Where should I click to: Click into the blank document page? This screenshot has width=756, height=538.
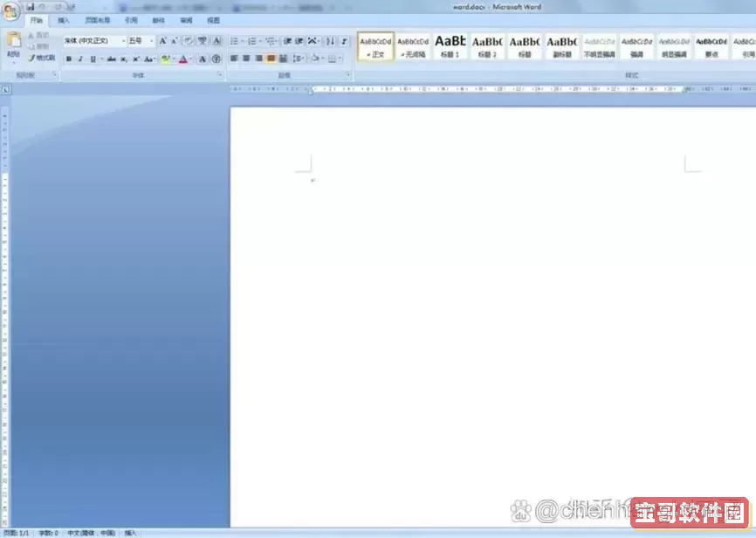[492, 317]
